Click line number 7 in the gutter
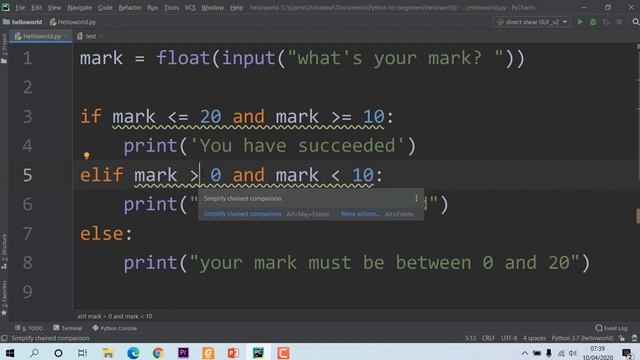The height and width of the screenshot is (360, 640). [27, 234]
